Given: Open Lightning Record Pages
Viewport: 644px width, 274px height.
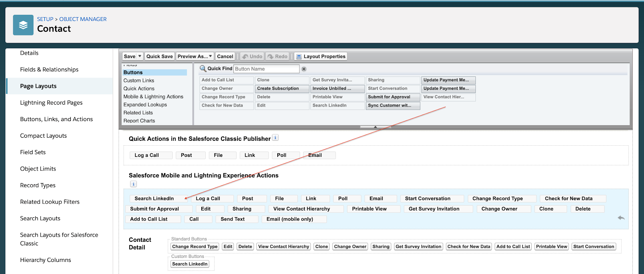Looking at the screenshot, I should pyautogui.click(x=51, y=103).
